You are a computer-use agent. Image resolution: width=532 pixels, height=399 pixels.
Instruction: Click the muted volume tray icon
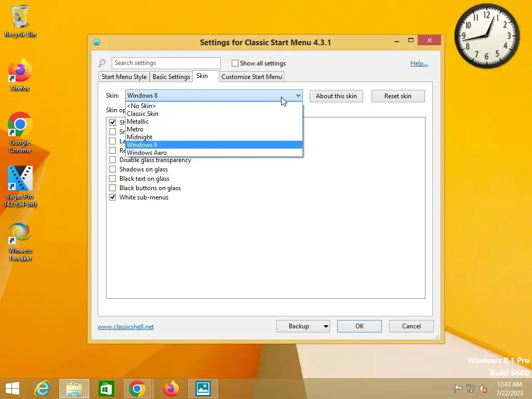click(483, 389)
